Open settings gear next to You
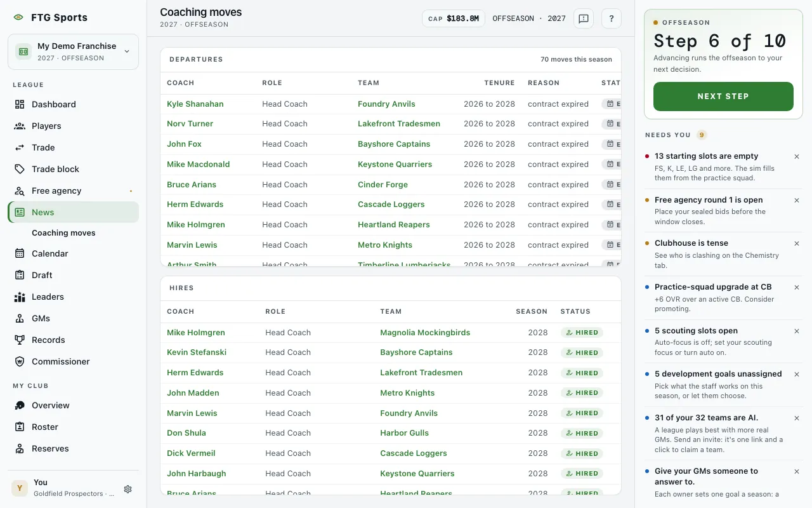The image size is (812, 508). pos(128,489)
